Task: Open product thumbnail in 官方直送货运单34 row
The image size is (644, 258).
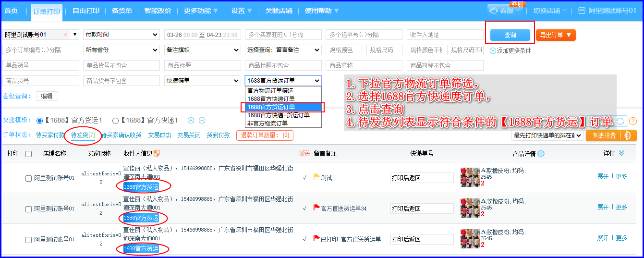Action: point(470,208)
